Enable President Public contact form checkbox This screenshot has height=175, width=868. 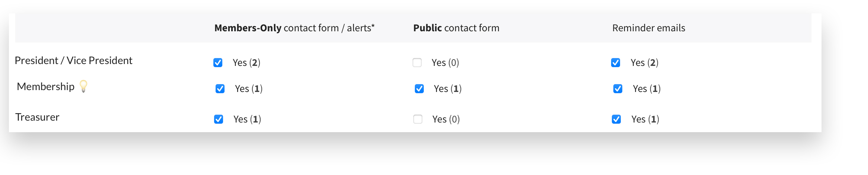(x=417, y=63)
